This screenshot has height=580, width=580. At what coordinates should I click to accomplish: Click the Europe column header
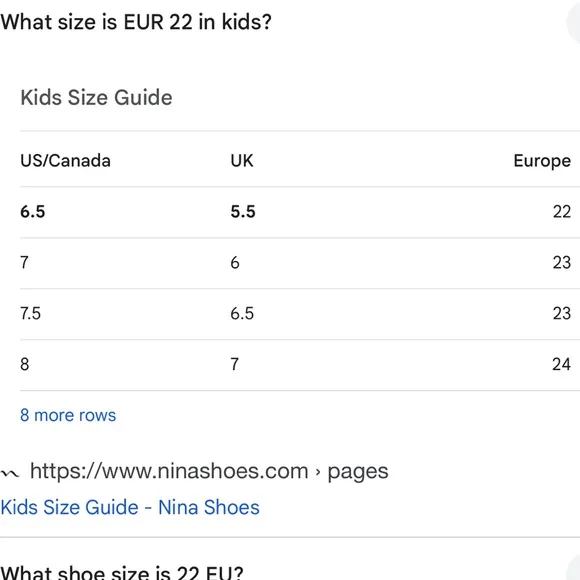pyautogui.click(x=542, y=161)
